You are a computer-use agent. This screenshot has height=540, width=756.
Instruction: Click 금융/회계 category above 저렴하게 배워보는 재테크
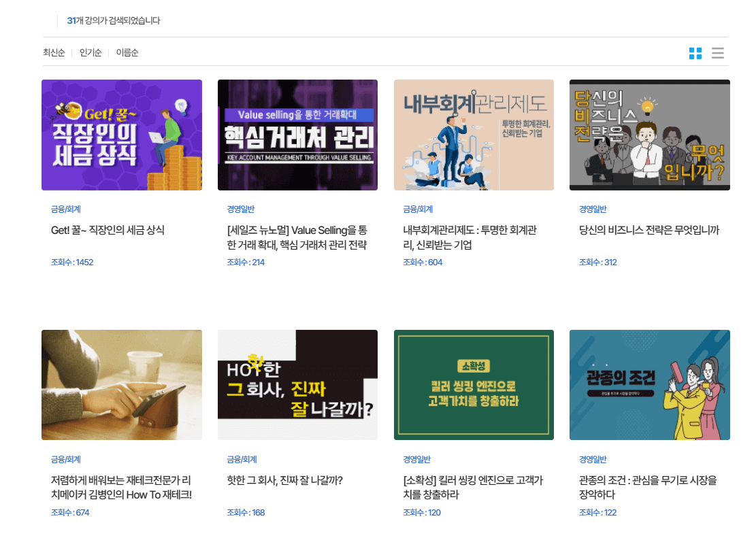click(x=66, y=460)
